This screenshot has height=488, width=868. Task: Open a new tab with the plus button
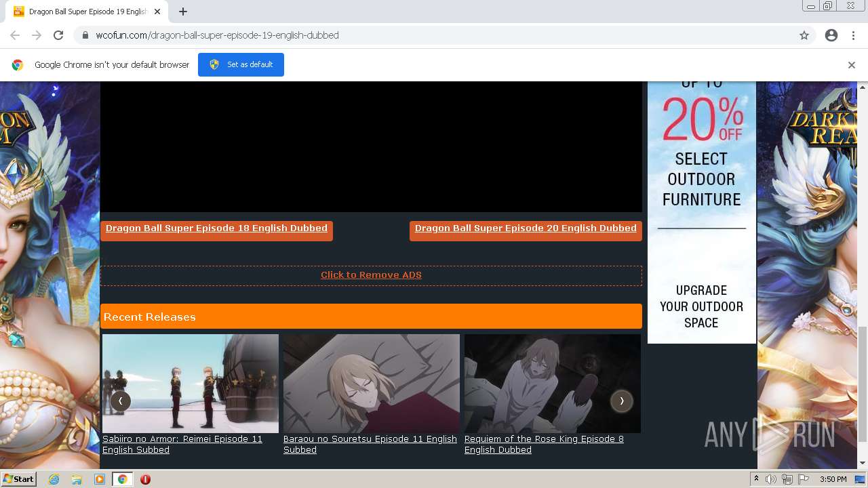click(183, 12)
